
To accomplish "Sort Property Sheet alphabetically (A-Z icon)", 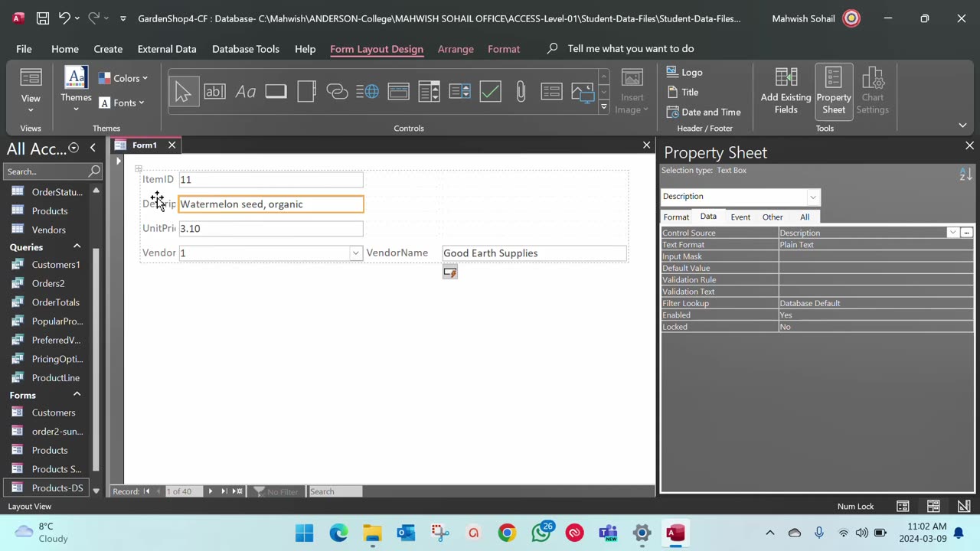I will click(965, 174).
